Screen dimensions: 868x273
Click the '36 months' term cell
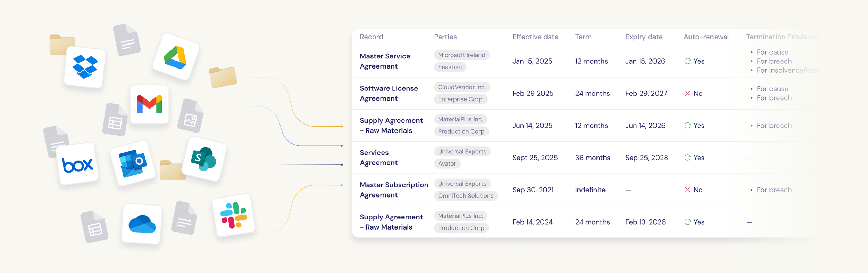pyautogui.click(x=593, y=158)
